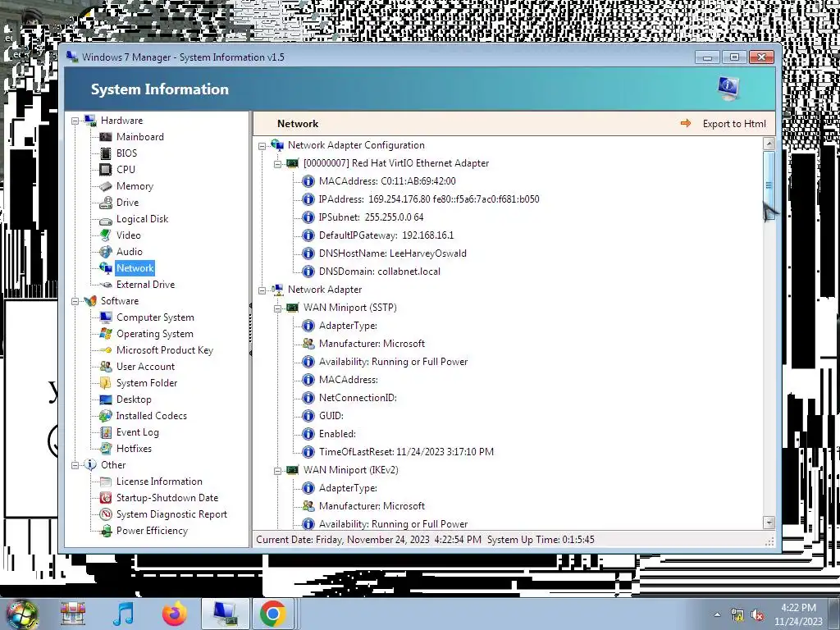Click the Logical Disk icon
The width and height of the screenshot is (840, 630).
tap(106, 220)
